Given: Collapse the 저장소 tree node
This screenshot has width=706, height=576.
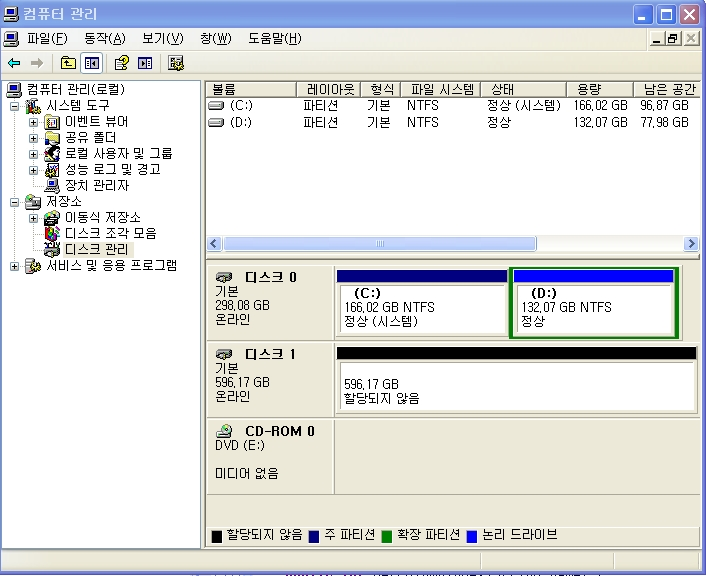Looking at the screenshot, I should click(x=14, y=202).
